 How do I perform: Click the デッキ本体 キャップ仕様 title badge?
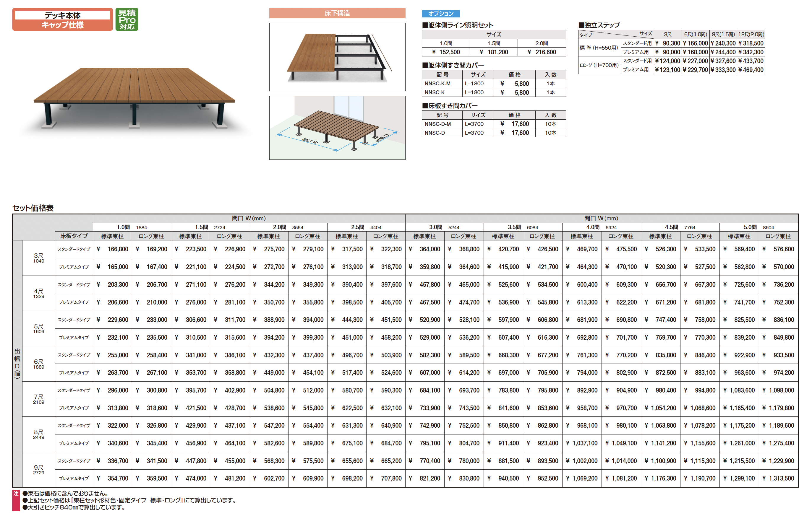tap(63, 19)
